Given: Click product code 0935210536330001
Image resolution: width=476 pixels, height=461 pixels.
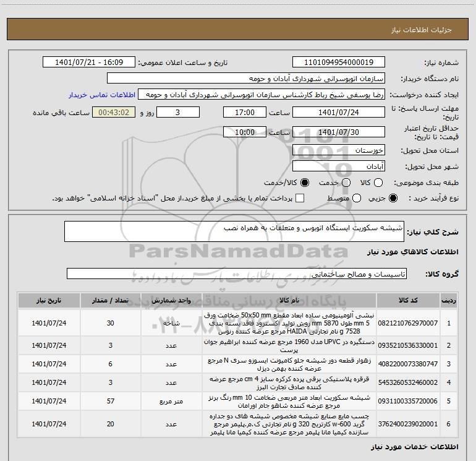Looking at the screenshot, I should (x=408, y=345).
